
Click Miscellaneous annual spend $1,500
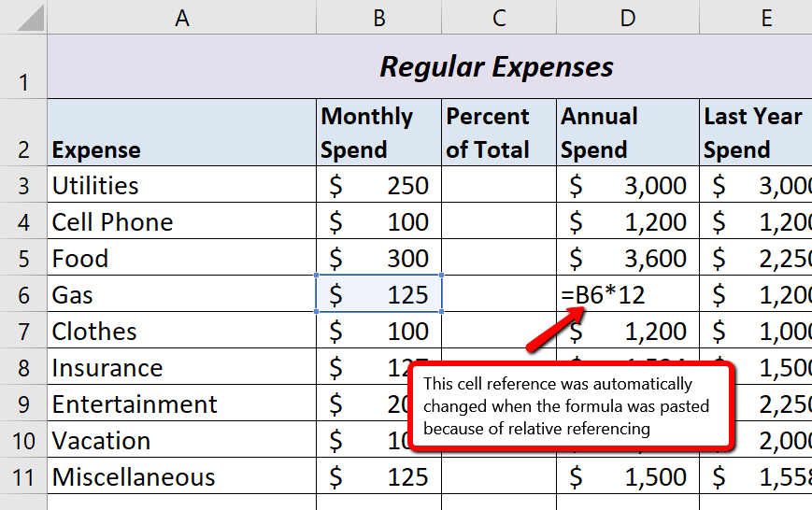click(x=628, y=475)
